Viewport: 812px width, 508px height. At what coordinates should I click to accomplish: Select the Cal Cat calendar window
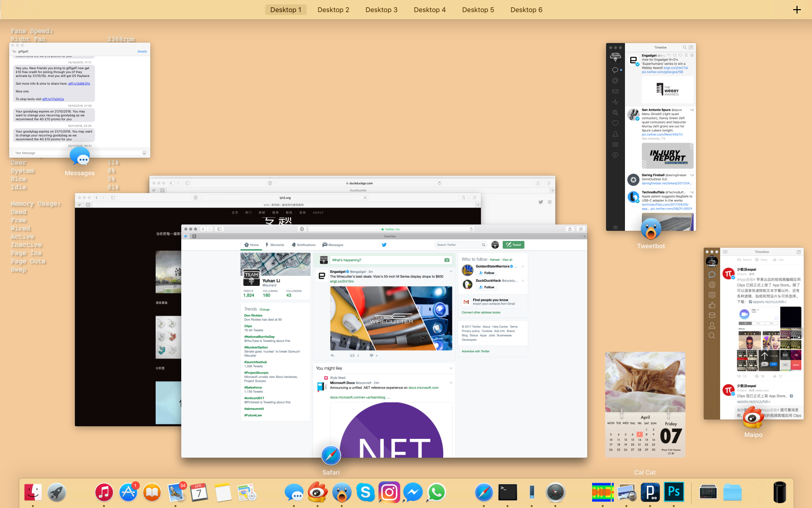[645, 404]
